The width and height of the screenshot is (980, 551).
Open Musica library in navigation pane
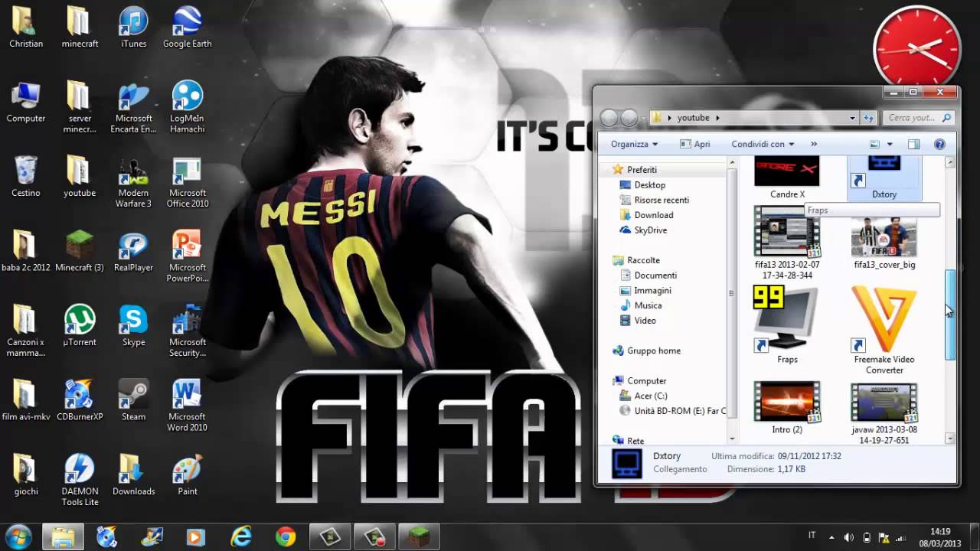coord(648,305)
